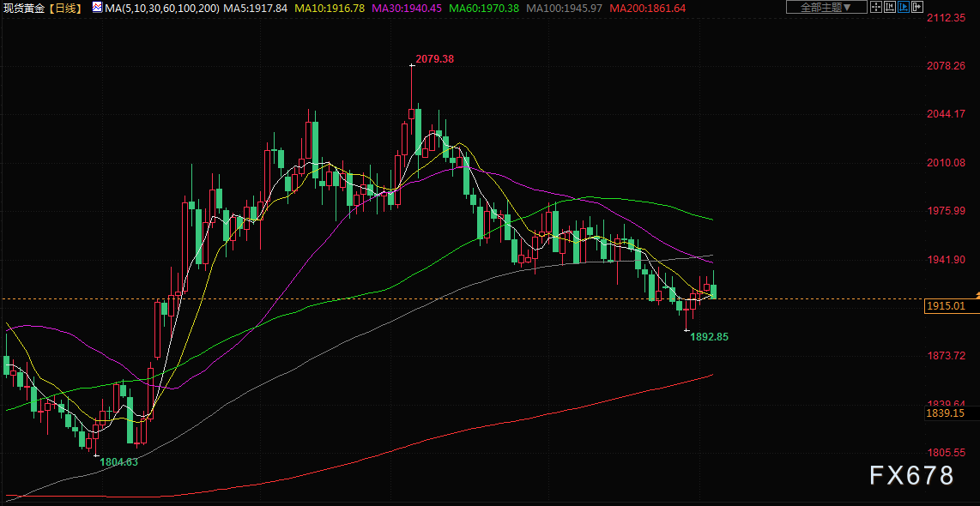Click the 1839.15 price tag on axis
The height and width of the screenshot is (506, 980).
946,413
